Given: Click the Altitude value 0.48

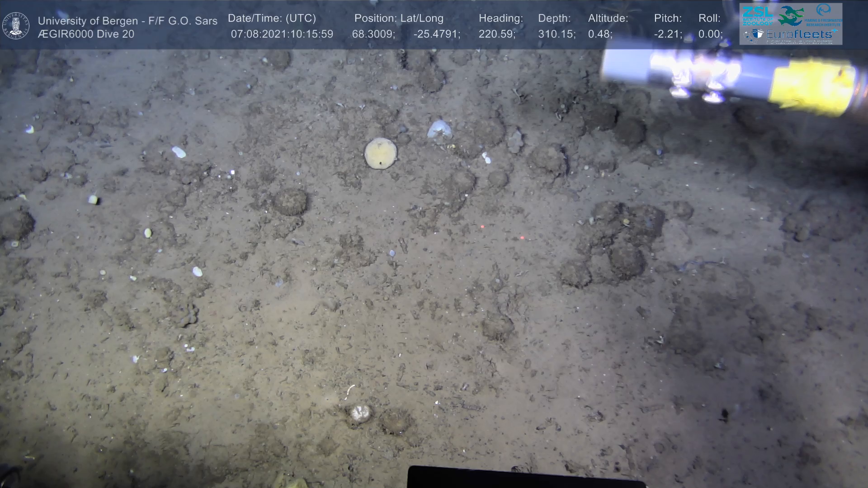Looking at the screenshot, I should (x=599, y=34).
